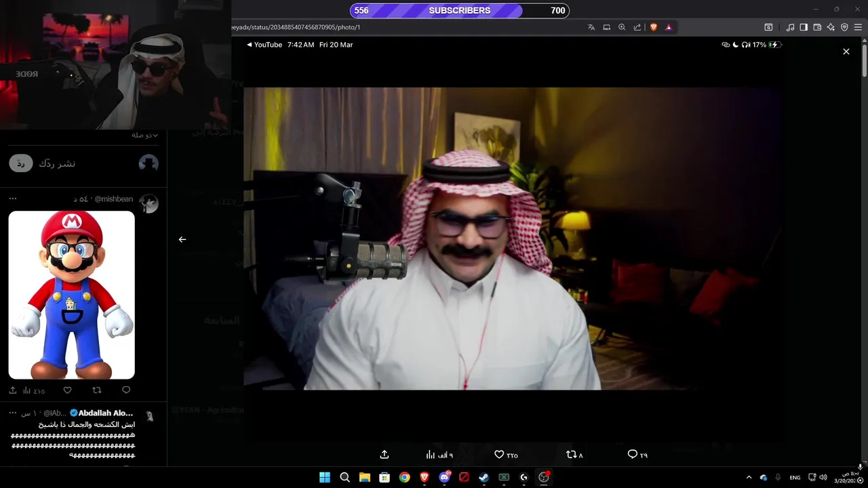Show hidden system tray icons chevron
Image resolution: width=868 pixels, height=488 pixels.
[749, 477]
